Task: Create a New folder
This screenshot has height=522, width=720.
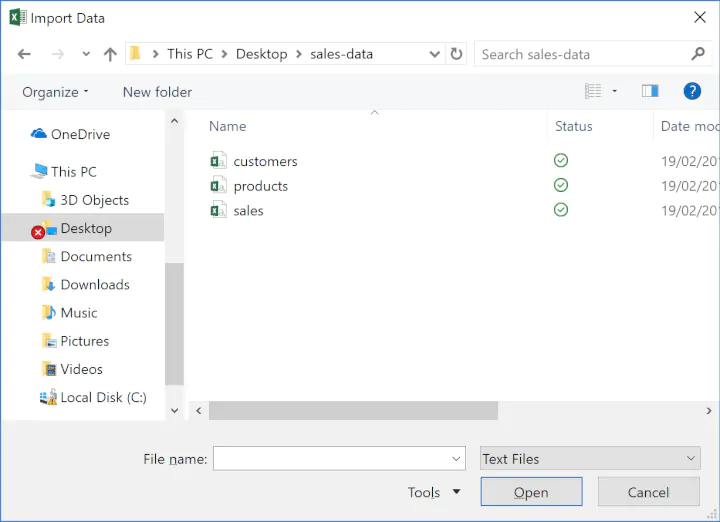Action: (x=157, y=92)
